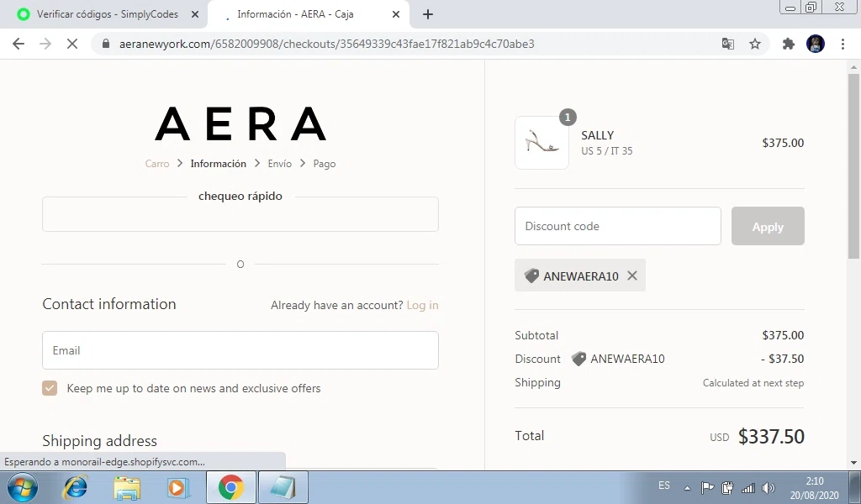Click the Pago breadcrumb step
This screenshot has height=504, width=861.
coord(325,164)
